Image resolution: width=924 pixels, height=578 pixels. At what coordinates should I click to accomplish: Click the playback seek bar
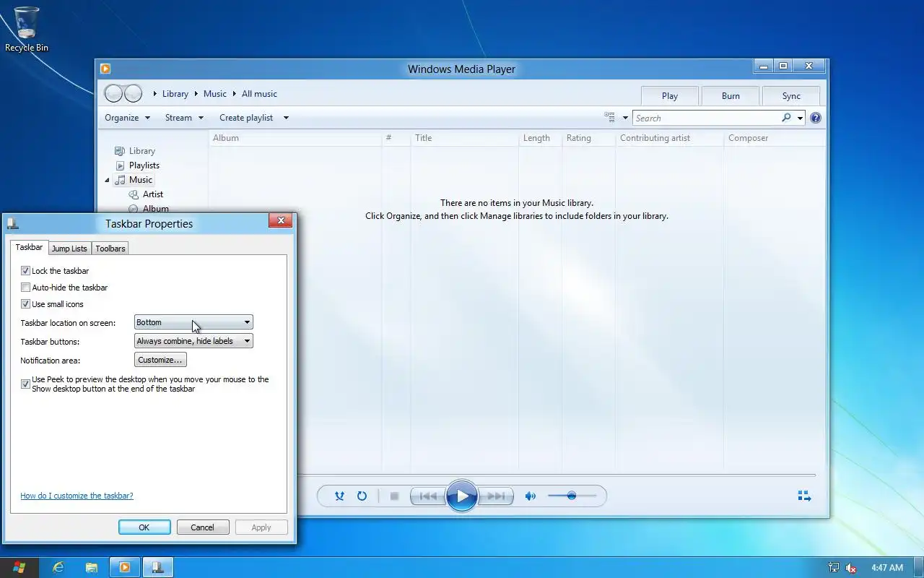click(556, 475)
